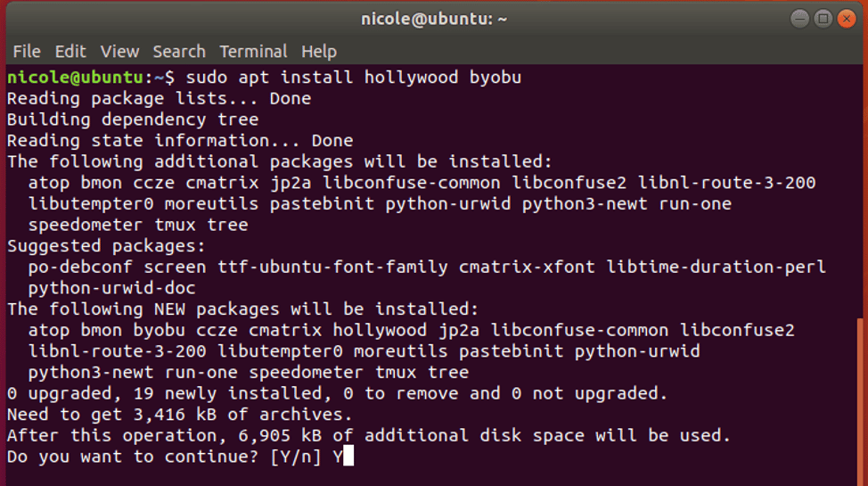The height and width of the screenshot is (486, 868).
Task: Click the nicole@ubuntu title bar
Action: (434, 19)
